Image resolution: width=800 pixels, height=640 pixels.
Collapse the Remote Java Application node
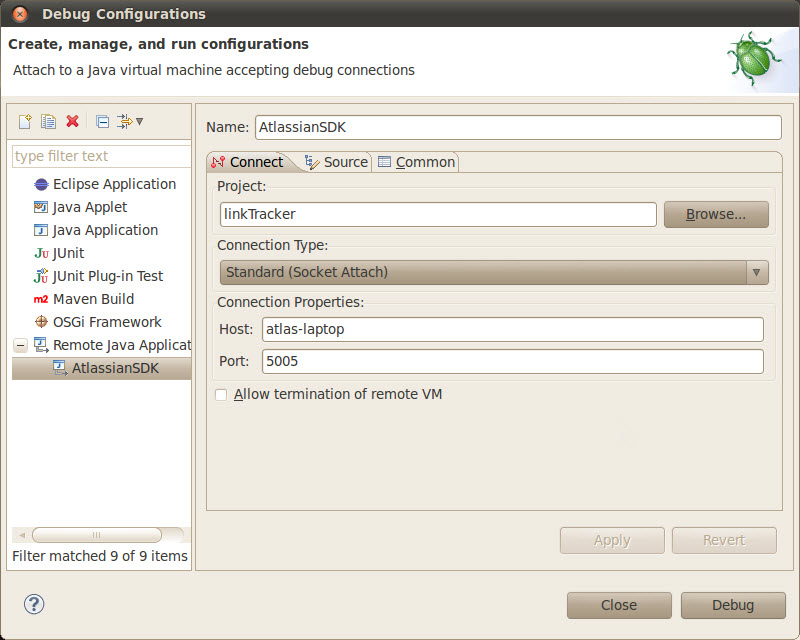click(x=20, y=345)
